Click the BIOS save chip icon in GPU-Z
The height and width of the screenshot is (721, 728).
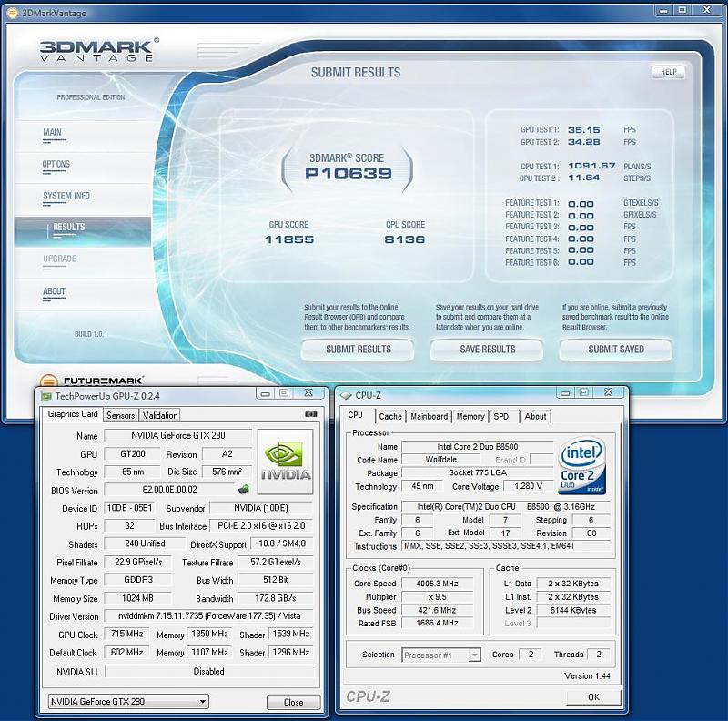point(243,489)
